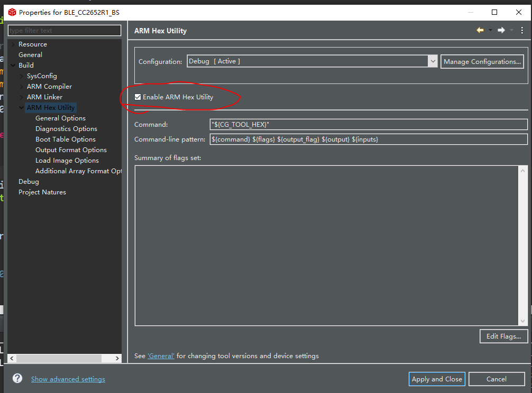The height and width of the screenshot is (393, 532).
Task: Select General in the properties tree
Action: (30, 55)
